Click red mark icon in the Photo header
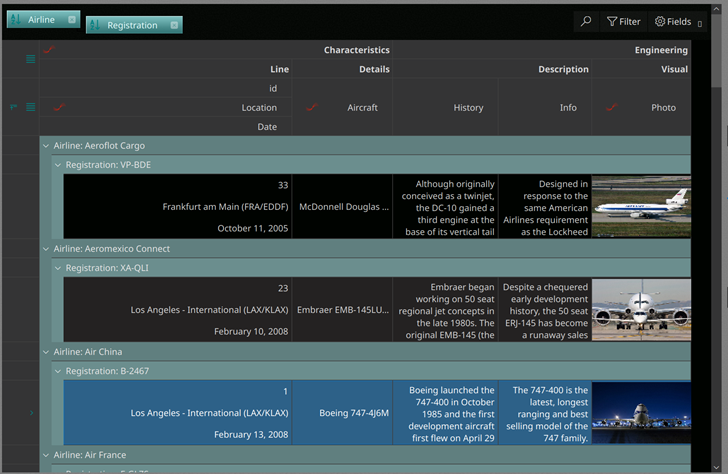This screenshot has height=474, width=728. 611,107
